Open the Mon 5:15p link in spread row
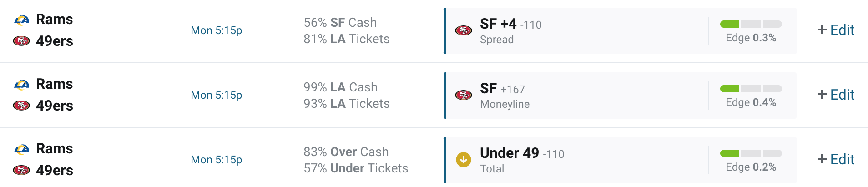Viewport: 868px width, 187px height. pos(216,30)
